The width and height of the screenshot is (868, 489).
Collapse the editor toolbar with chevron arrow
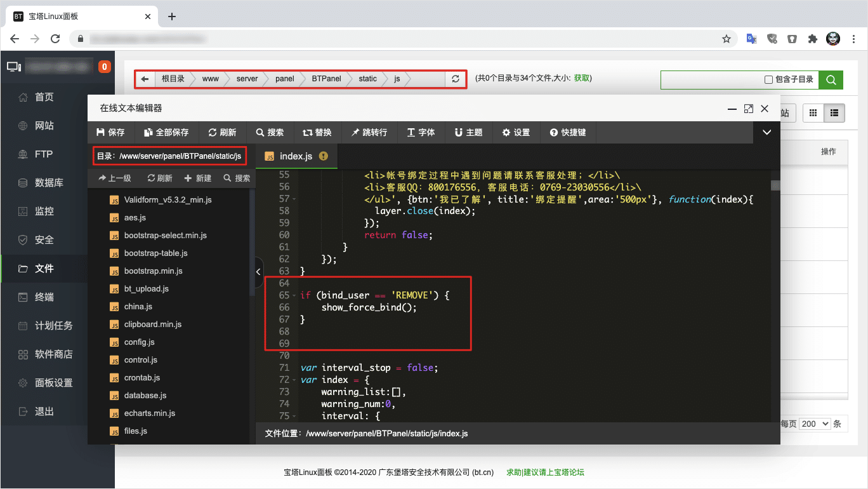[x=766, y=132]
